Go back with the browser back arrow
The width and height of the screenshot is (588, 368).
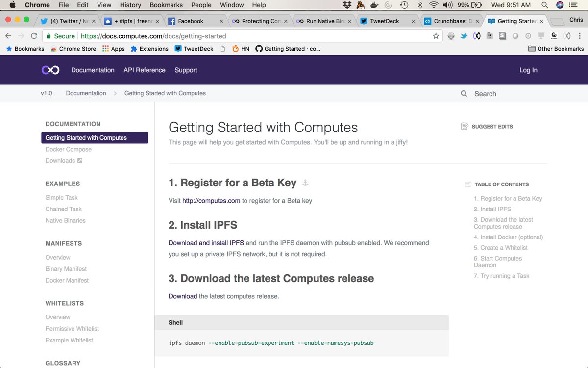click(8, 36)
